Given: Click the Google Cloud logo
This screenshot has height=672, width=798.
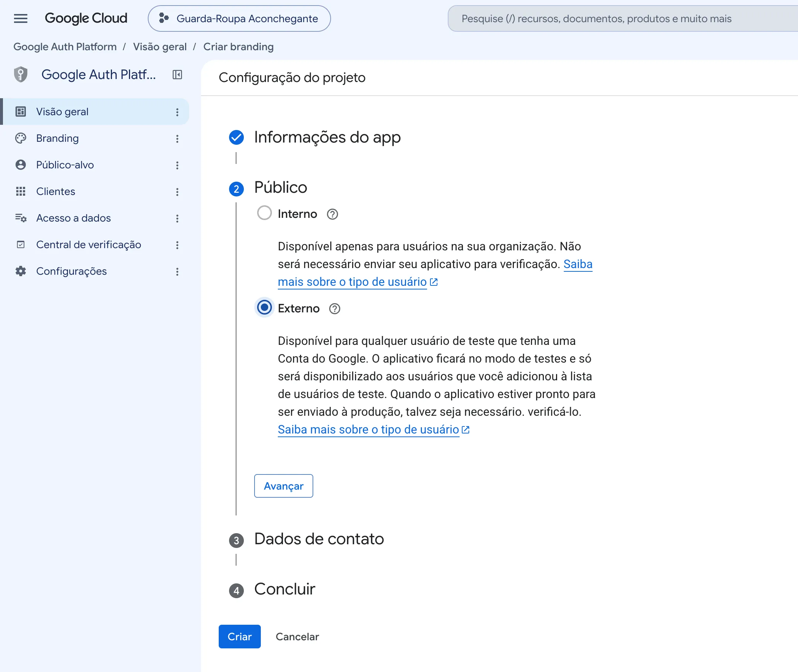Looking at the screenshot, I should click(x=86, y=18).
